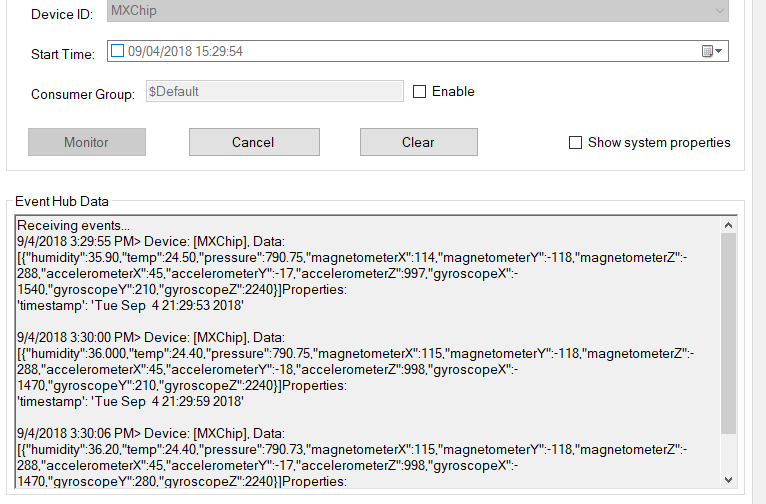766x504 pixels.
Task: Click the Consumer Group label
Action: pos(83,94)
